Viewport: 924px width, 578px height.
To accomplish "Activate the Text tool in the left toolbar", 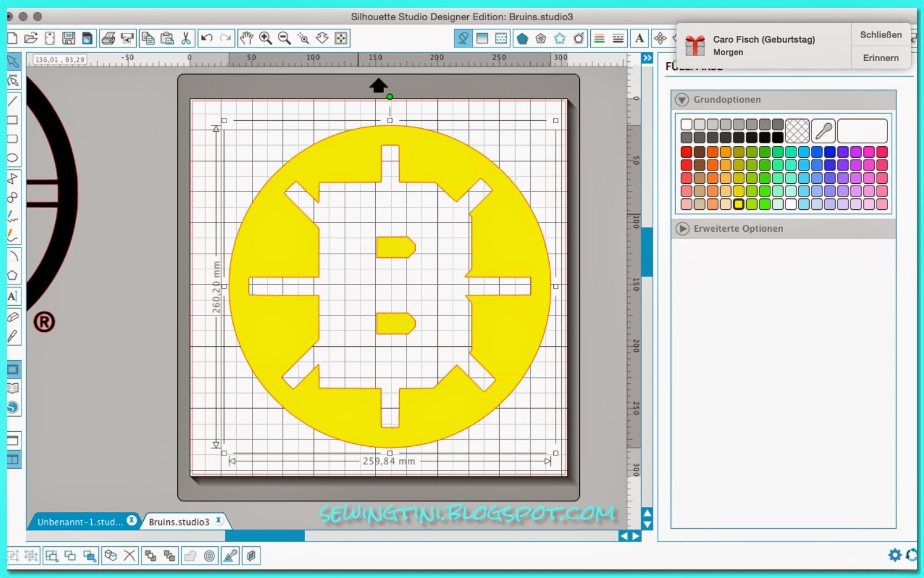I will (13, 297).
